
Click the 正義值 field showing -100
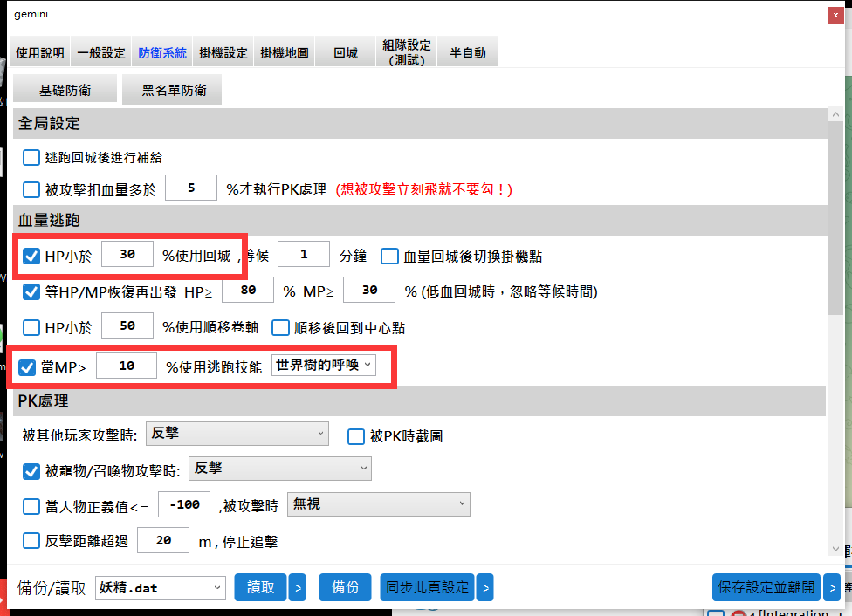(184, 504)
